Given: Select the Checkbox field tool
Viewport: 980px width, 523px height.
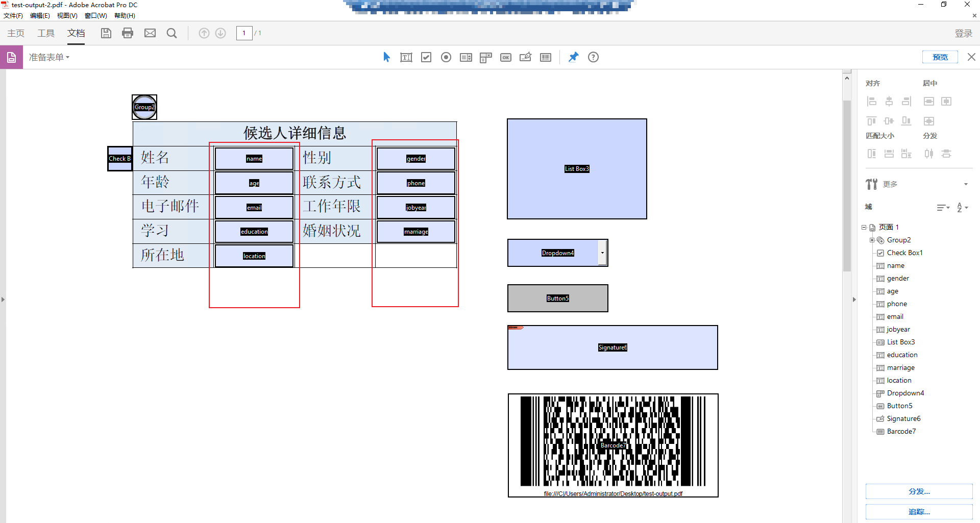Looking at the screenshot, I should 426,57.
